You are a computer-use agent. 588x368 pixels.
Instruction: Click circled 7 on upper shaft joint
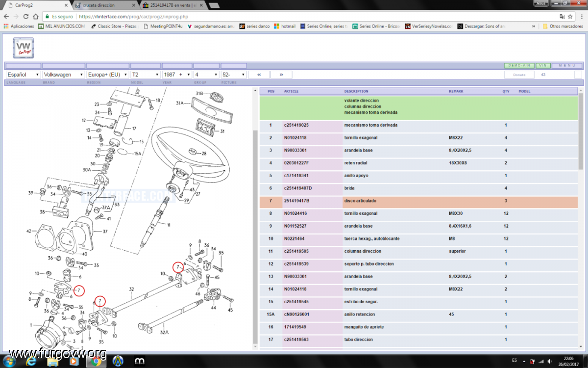[178, 267]
